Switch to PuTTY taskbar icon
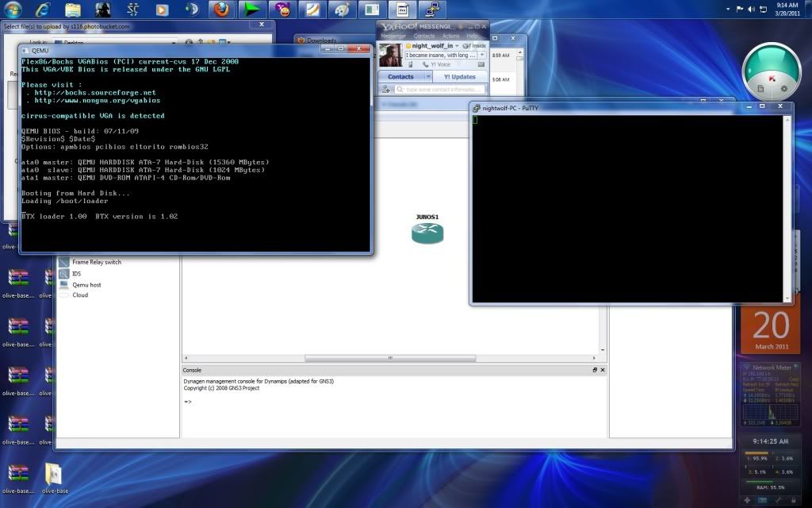This screenshot has height=508, width=812. [432, 10]
